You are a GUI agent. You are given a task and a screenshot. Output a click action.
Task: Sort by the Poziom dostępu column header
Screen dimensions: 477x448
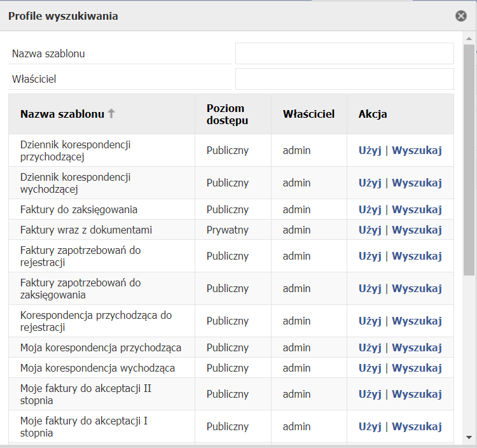click(x=227, y=114)
